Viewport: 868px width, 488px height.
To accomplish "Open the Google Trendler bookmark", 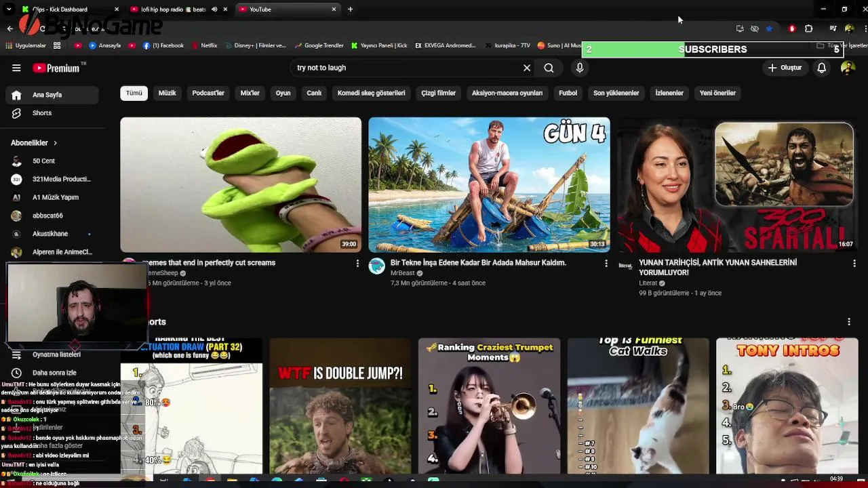I will 319,45.
